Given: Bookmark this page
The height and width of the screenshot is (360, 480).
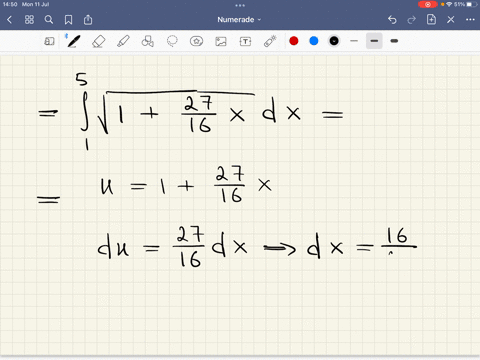Looking at the screenshot, I should pyautogui.click(x=68, y=20).
